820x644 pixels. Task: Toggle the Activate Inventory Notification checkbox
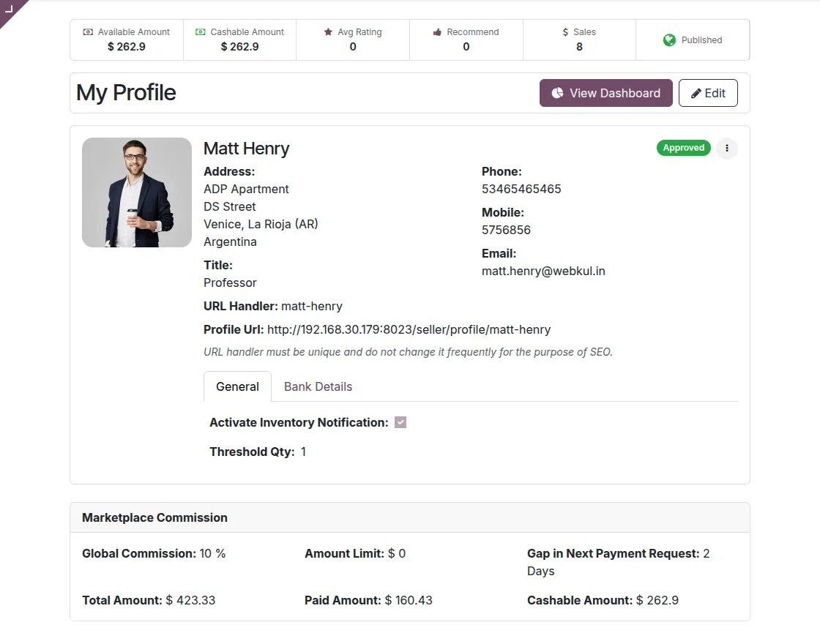click(x=400, y=422)
